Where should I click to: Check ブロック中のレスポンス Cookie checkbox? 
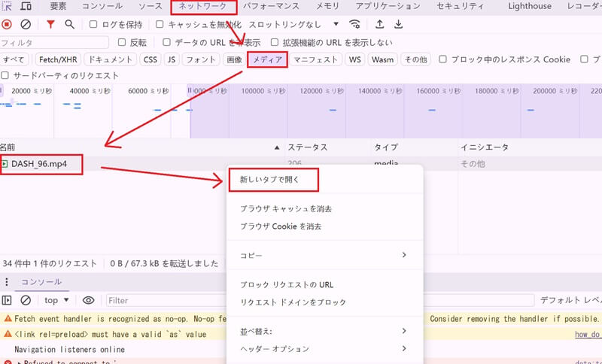pos(442,59)
